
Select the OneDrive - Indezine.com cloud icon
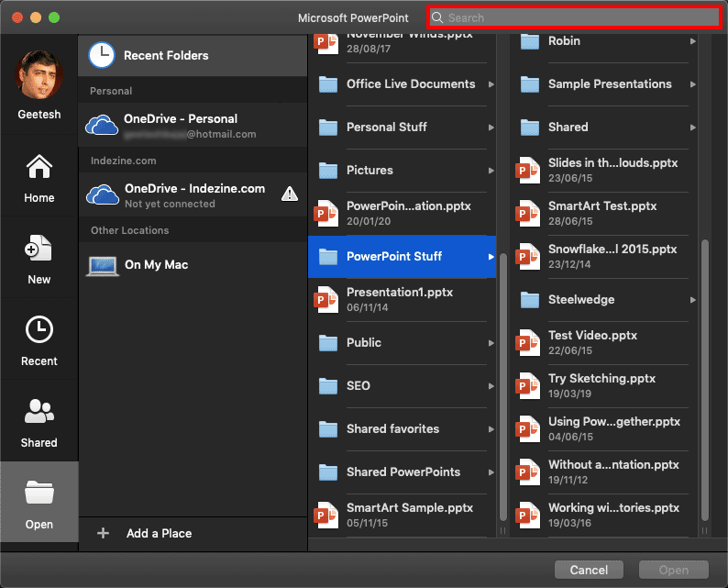103,195
